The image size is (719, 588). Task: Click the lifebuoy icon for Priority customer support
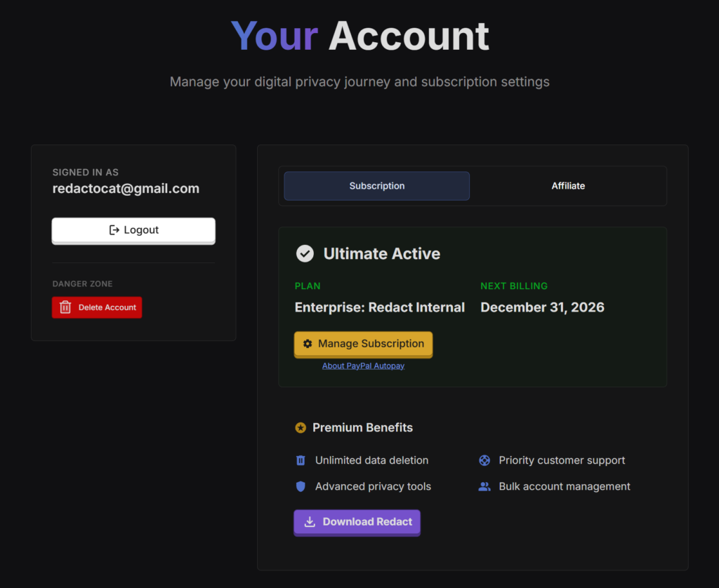pyautogui.click(x=484, y=460)
